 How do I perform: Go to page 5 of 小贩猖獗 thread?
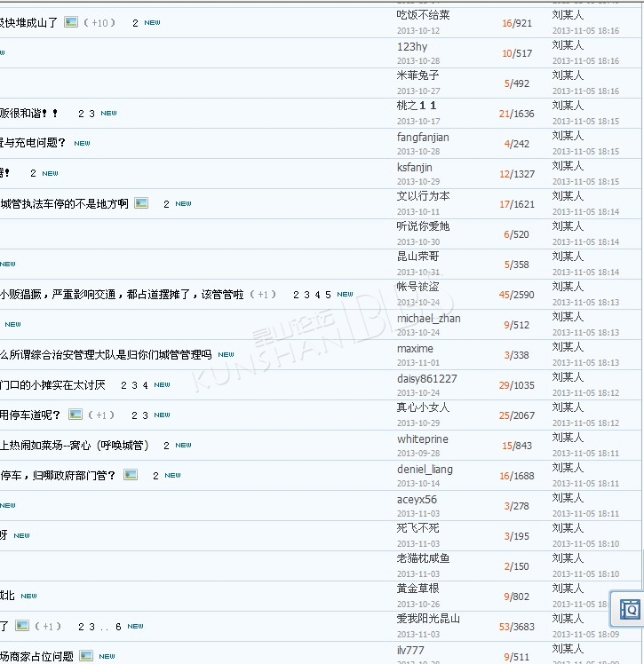(x=328, y=295)
